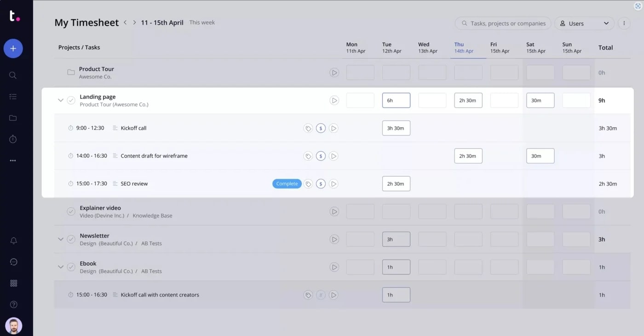Start timer for Explainer video task
The width and height of the screenshot is (644, 336).
334,211
